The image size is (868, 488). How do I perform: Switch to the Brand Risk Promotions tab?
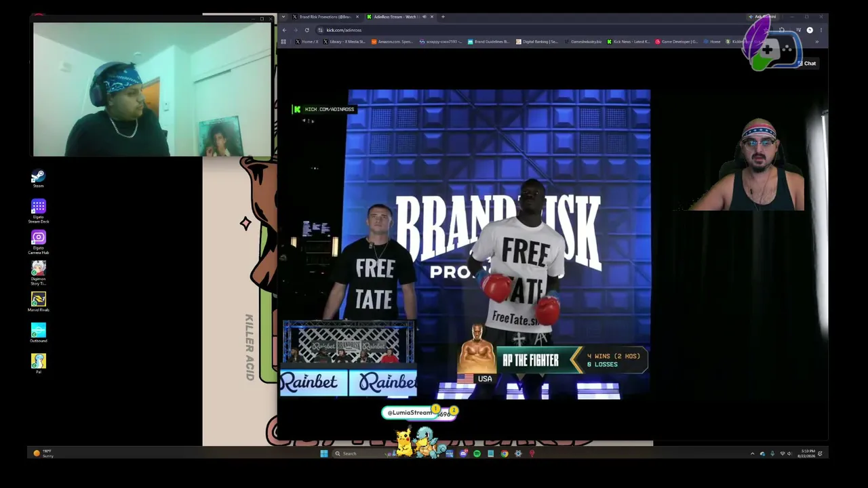coord(325,17)
